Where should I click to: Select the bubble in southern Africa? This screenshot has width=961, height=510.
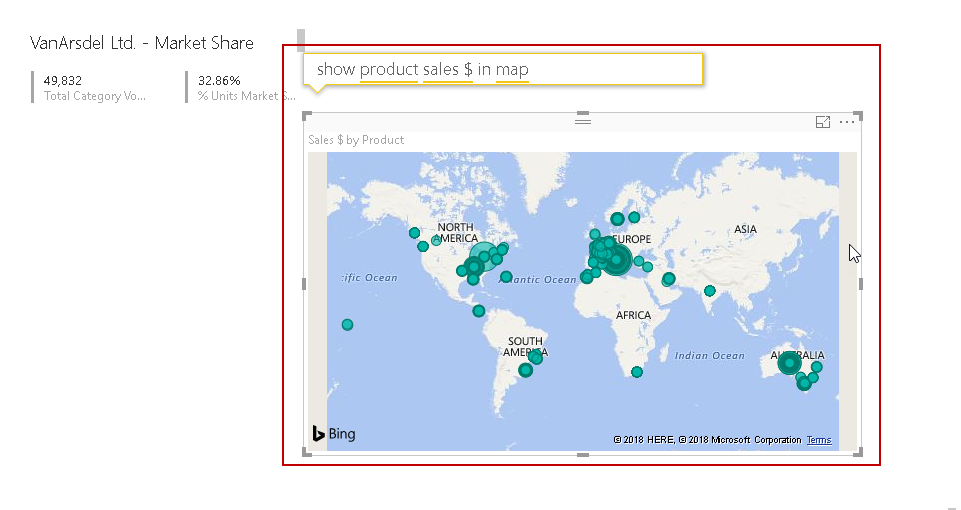[637, 372]
